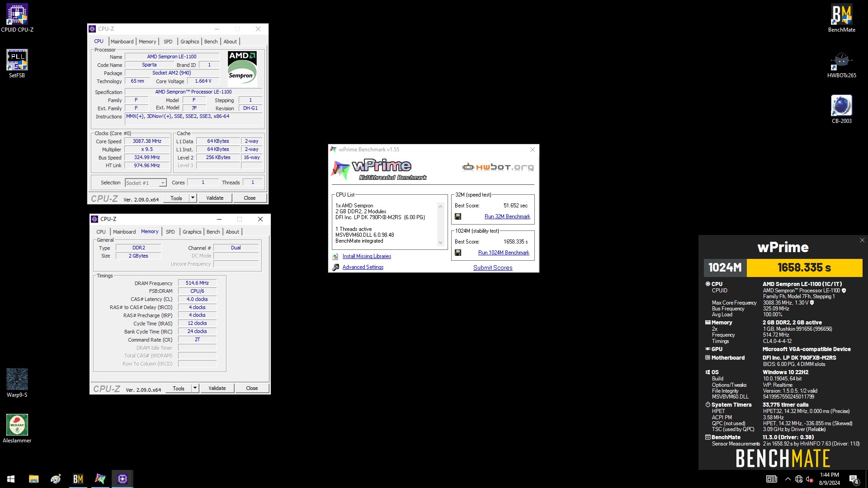Close the BenchMate wPrime result overlay
This screenshot has width=868, height=488.
coord(862,240)
